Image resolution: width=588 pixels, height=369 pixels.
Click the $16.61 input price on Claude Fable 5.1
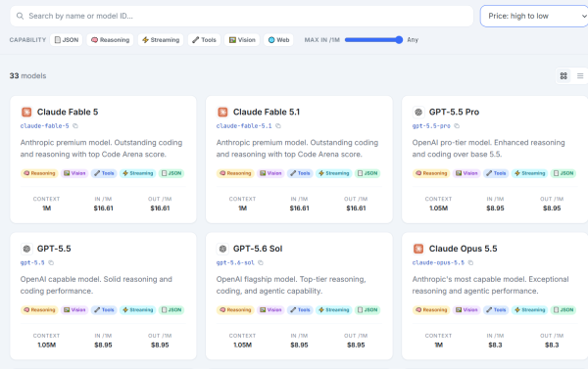click(x=299, y=208)
